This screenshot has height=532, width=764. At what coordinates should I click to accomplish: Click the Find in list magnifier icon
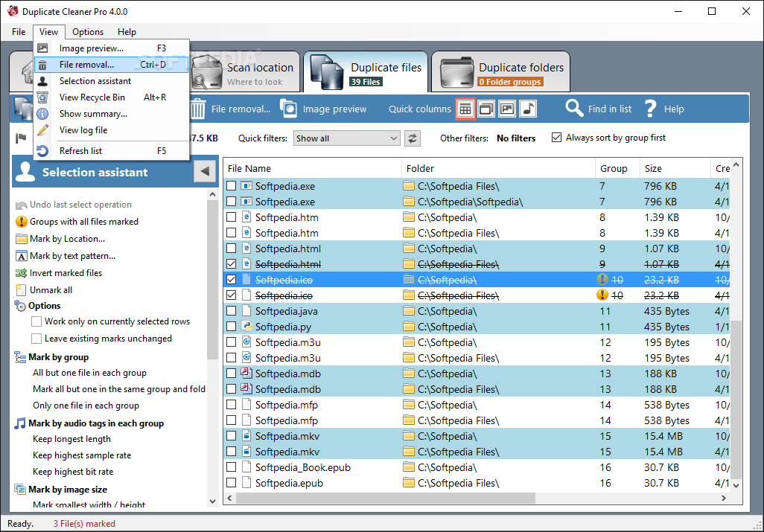(574, 108)
